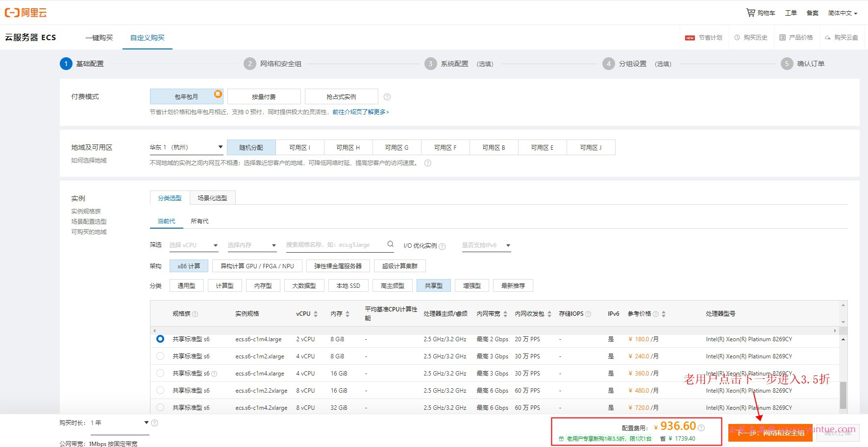Select the ecs.s6-c1m4.xlarge radio button
This screenshot has height=447, width=868.
[x=160, y=373]
